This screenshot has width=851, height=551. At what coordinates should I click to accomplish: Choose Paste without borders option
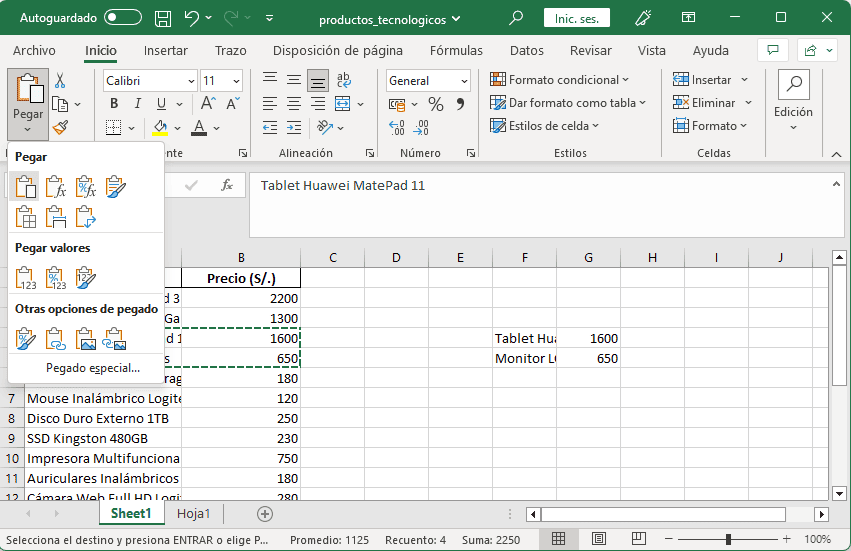pyautogui.click(x=26, y=217)
